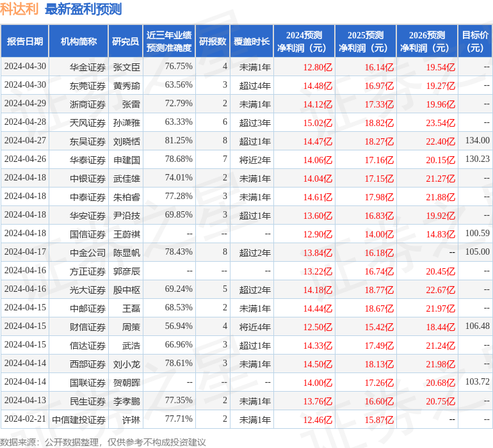Click the 23.54亿 2026 profit forecast
Viewport: 493px width, 448px height.
[440, 123]
